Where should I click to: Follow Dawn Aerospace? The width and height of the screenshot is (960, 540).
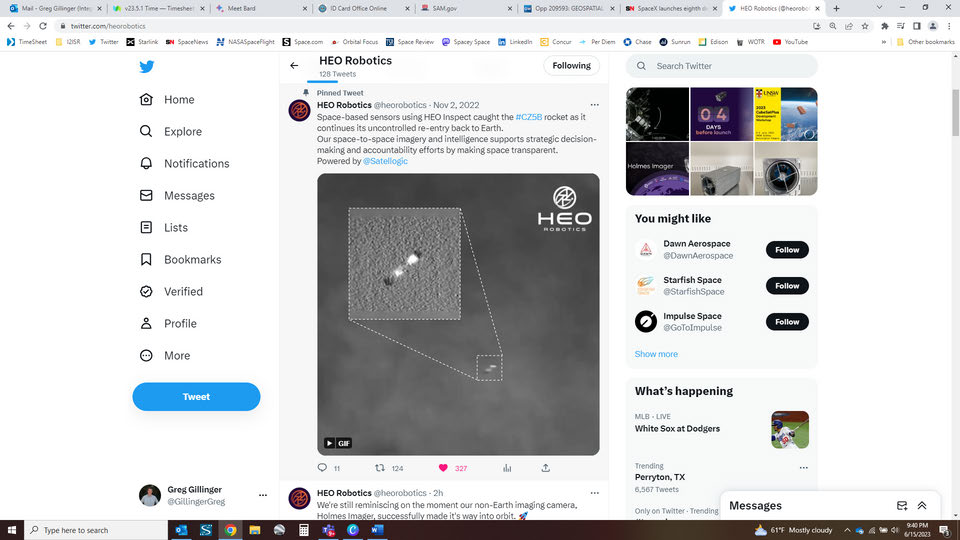tap(787, 250)
